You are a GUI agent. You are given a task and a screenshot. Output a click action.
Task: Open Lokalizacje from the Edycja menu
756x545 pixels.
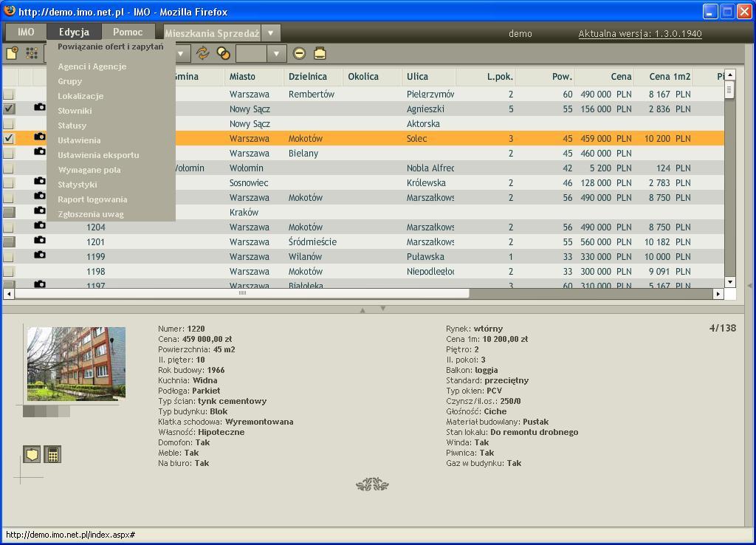pyautogui.click(x=80, y=96)
